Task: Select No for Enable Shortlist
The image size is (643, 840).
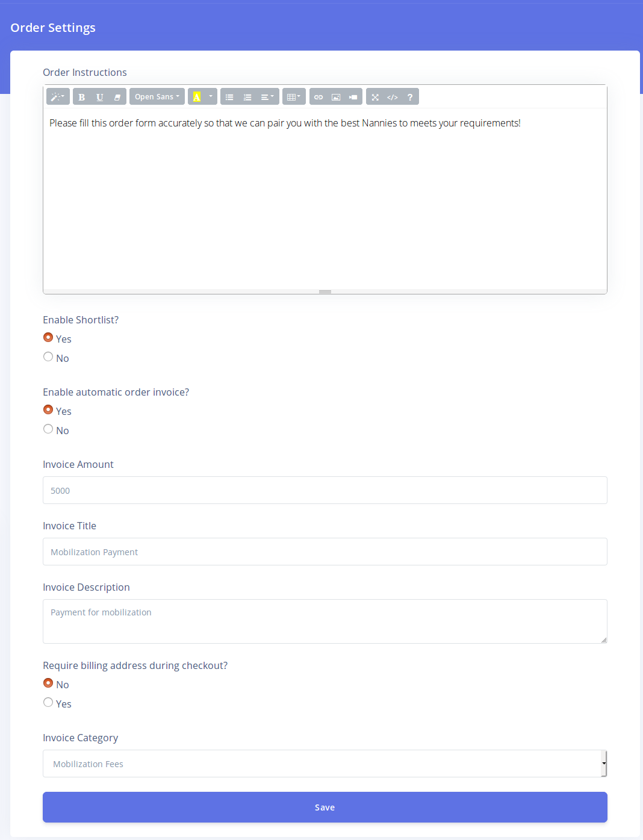Action: tap(48, 357)
